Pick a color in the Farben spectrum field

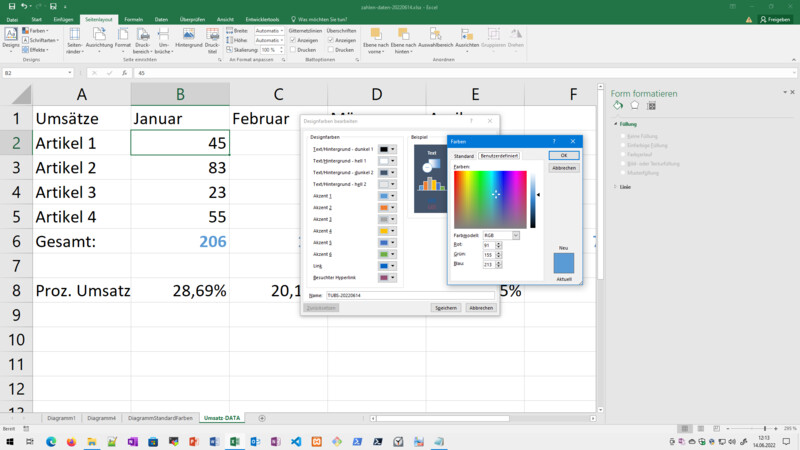coord(490,200)
